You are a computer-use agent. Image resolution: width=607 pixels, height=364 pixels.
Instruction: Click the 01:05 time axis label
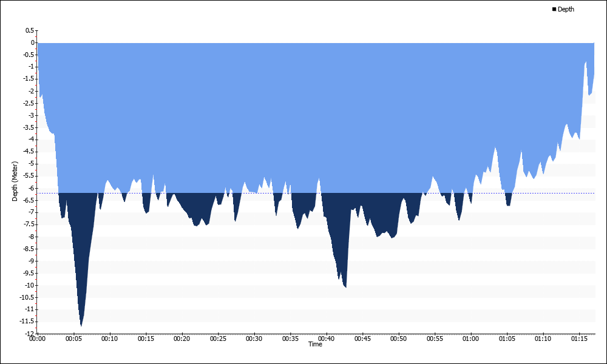[x=507, y=339]
